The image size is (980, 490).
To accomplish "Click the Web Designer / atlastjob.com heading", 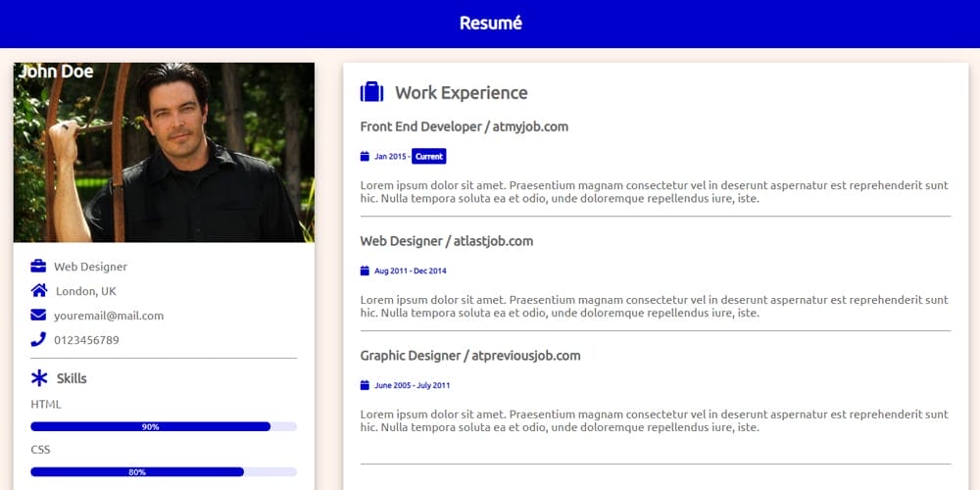I will 446,241.
